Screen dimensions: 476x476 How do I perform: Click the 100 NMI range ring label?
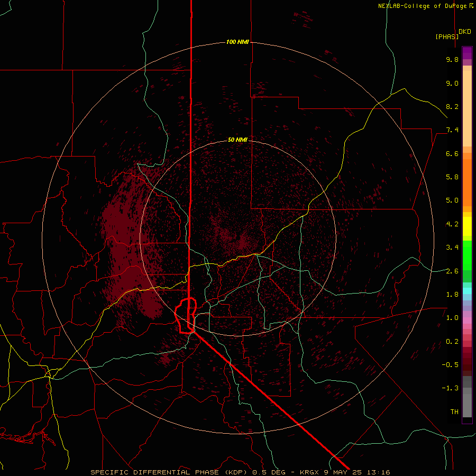point(237,42)
